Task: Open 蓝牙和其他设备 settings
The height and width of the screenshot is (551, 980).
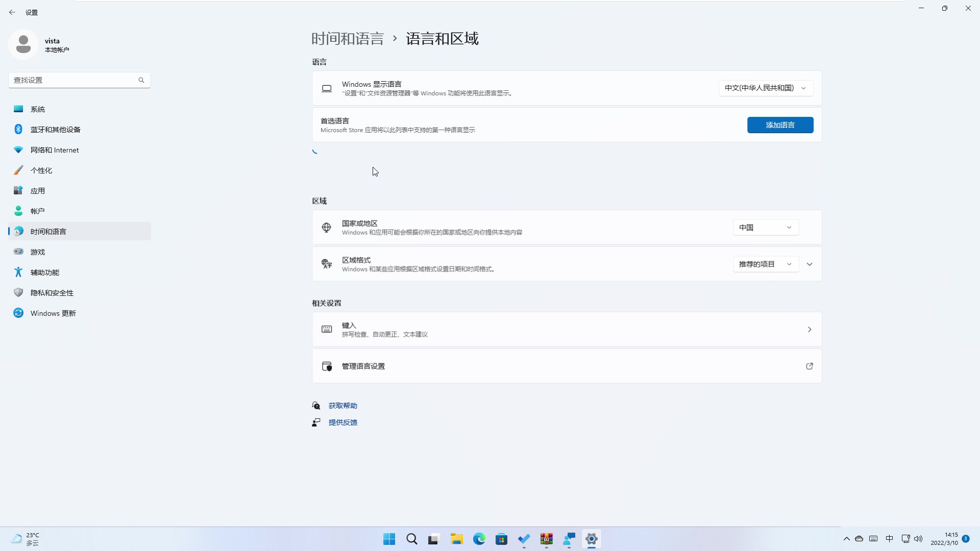Action: point(80,130)
